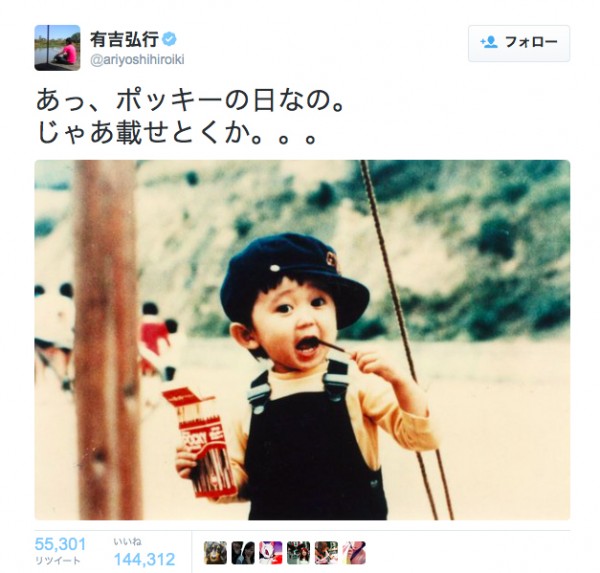Viewport: 600px width, 573px height.
Task: Click the いいね label
Action: click(x=127, y=542)
